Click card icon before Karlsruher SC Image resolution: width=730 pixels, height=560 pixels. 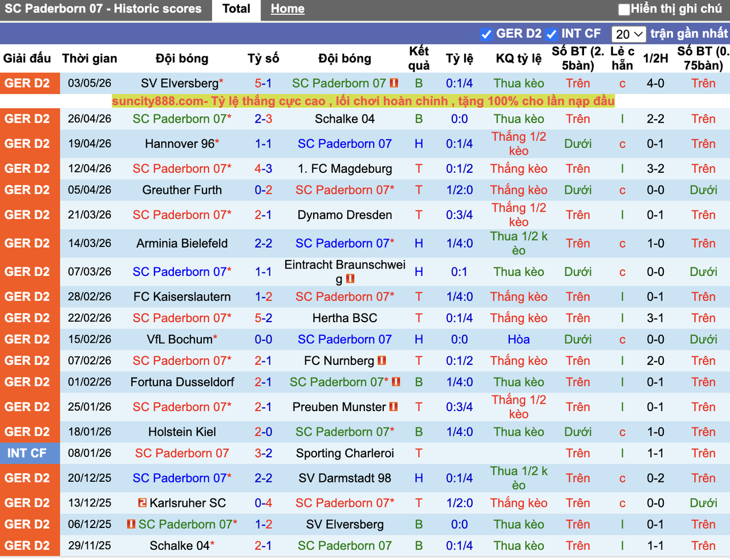[x=143, y=503]
